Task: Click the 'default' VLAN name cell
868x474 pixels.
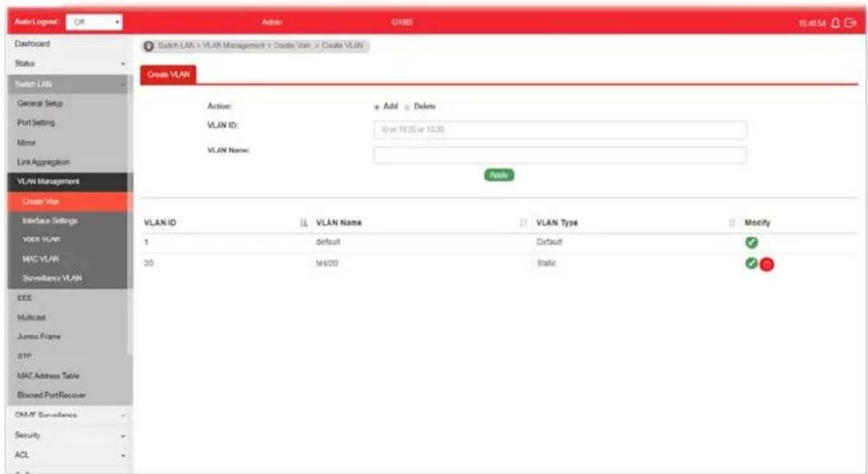Action: pyautogui.click(x=328, y=242)
